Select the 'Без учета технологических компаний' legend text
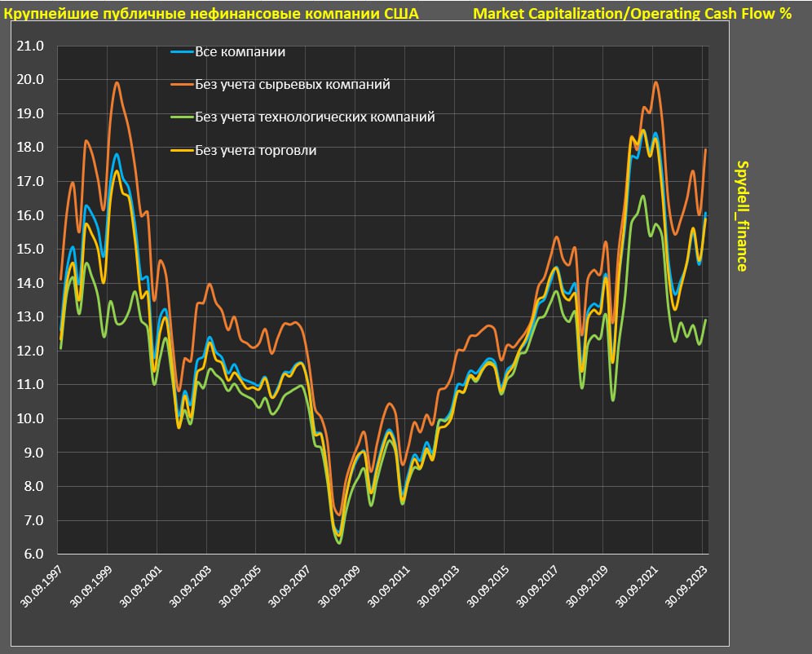Viewport: 812px width, 654px height. (315, 117)
